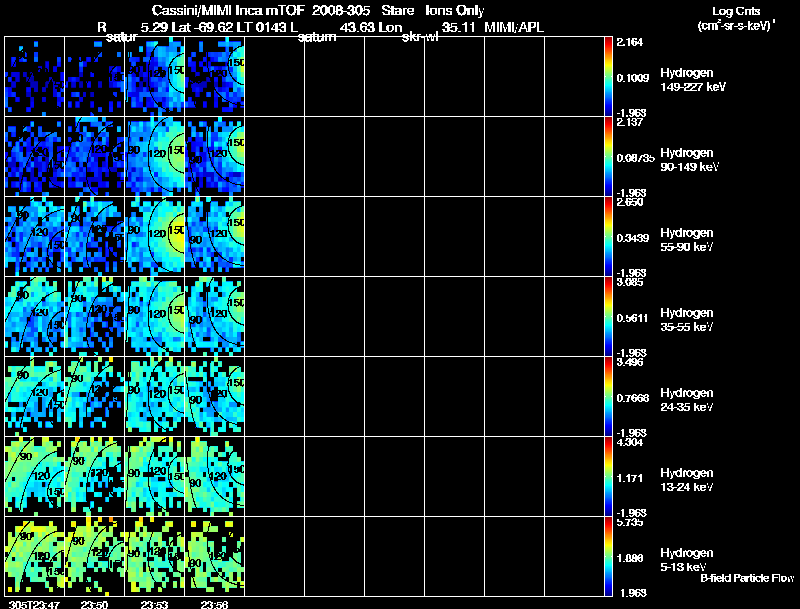800x609 pixels.
Task: Click the '23:53' time label
Action: tap(155, 605)
